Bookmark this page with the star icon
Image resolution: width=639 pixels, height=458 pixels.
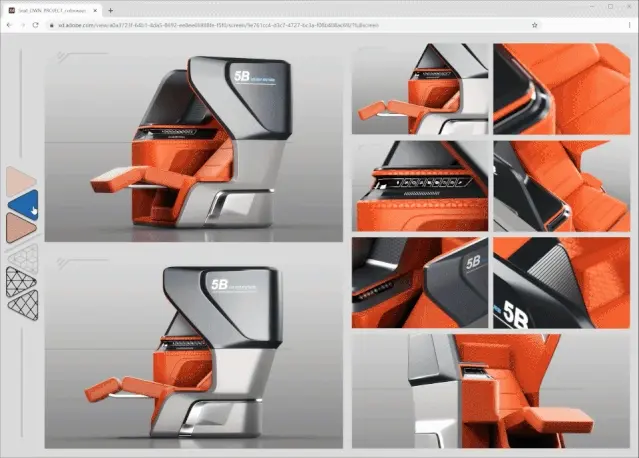(x=535, y=25)
